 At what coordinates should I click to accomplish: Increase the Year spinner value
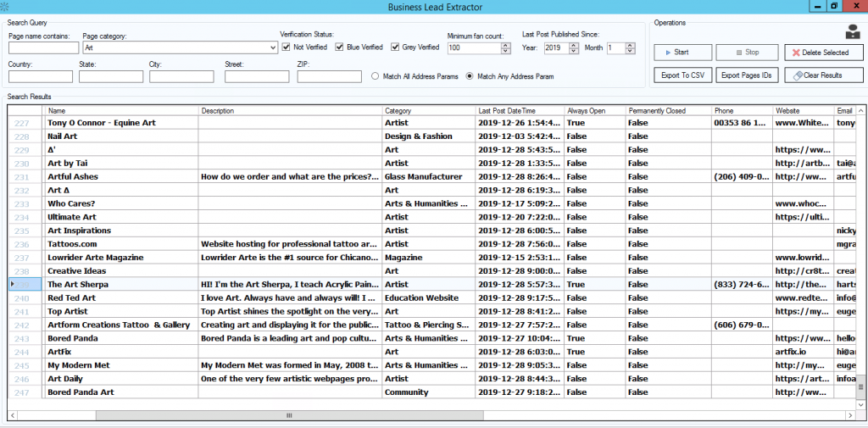coord(574,46)
